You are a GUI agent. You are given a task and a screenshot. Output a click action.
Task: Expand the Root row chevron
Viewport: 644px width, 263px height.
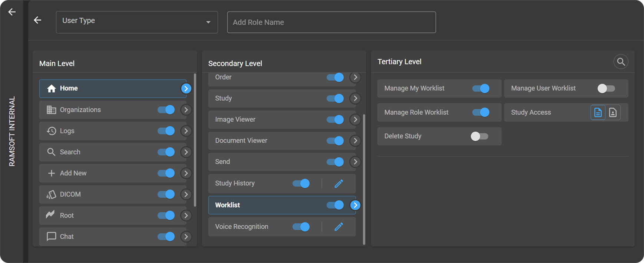click(186, 216)
